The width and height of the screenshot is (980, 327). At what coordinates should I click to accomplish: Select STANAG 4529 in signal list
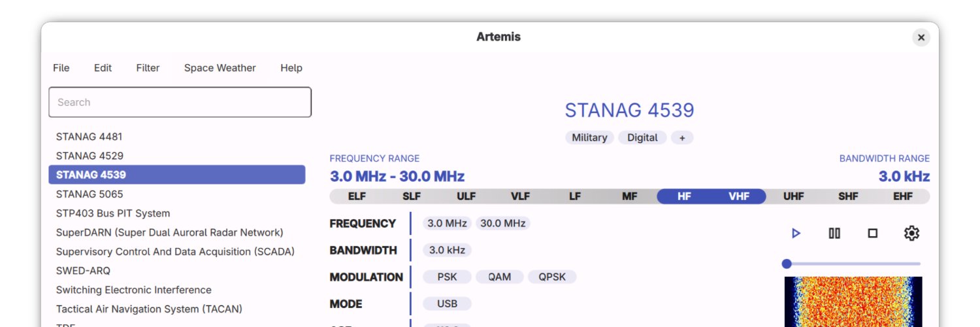coord(177,156)
